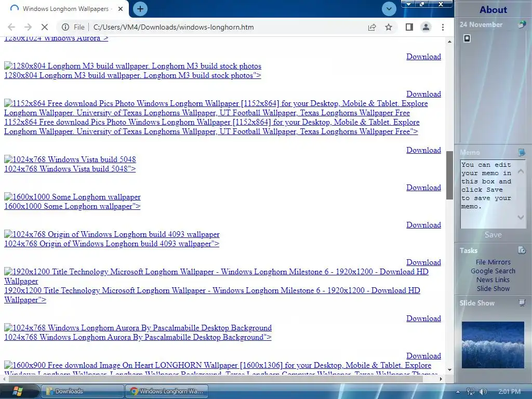
Task: Close the Windows Longhorn Wallpapers tab
Action: tap(121, 9)
